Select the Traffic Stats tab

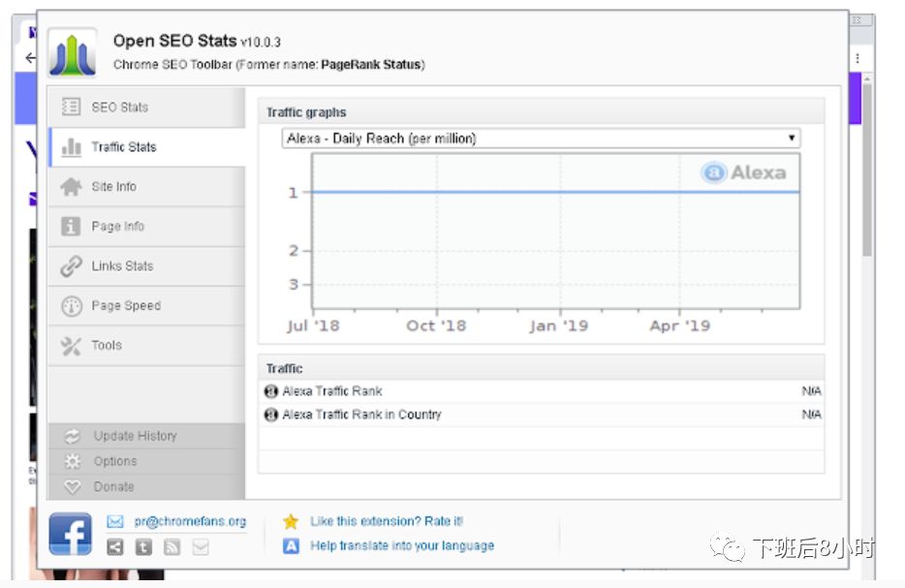click(x=146, y=147)
